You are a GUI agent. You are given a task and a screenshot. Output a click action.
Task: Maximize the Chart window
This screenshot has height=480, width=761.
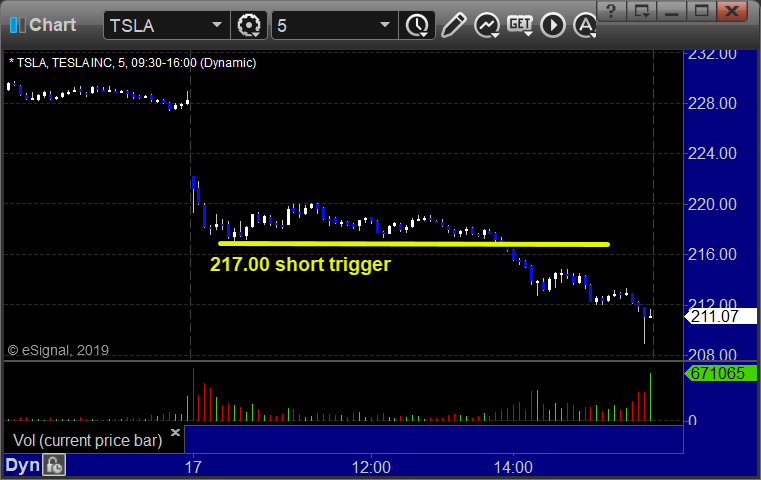(701, 10)
